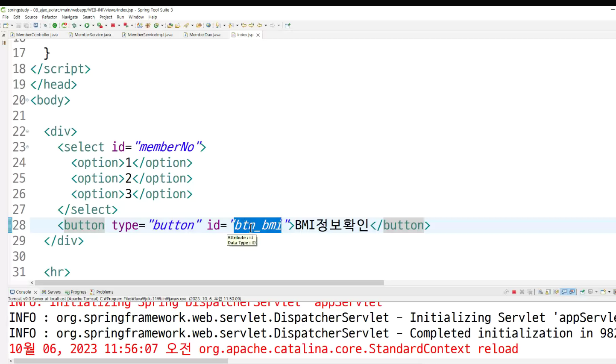Open the Edit menu
This screenshot has height=364, width=616.
click(x=17, y=17)
